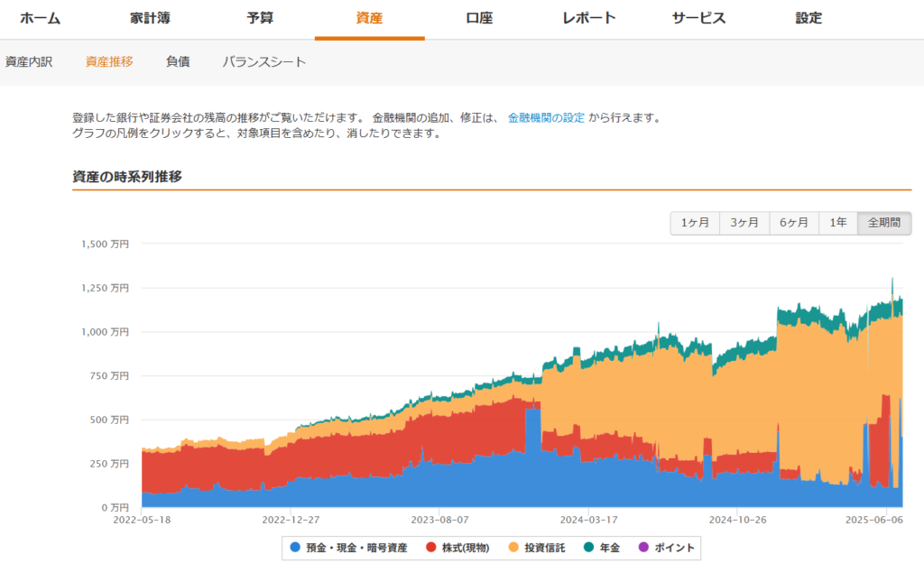Click the 2022-05-18 axis date label
Image resolution: width=924 pixels, height=563 pixels.
point(142,520)
